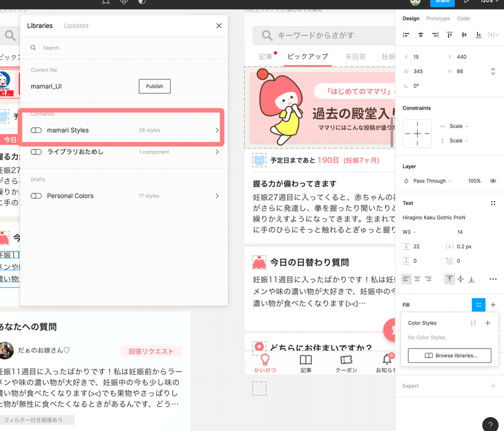Image resolution: width=504 pixels, height=431 pixels.
Task: Click Browse libraries button
Action: click(x=449, y=355)
